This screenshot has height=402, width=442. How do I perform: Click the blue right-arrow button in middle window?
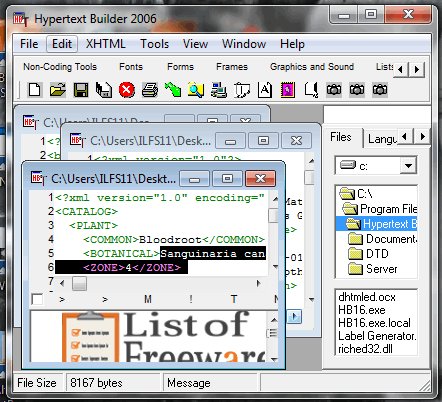pos(294,316)
